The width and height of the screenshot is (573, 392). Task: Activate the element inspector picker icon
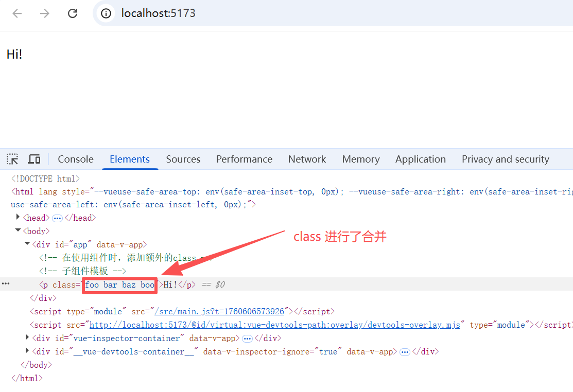click(12, 159)
